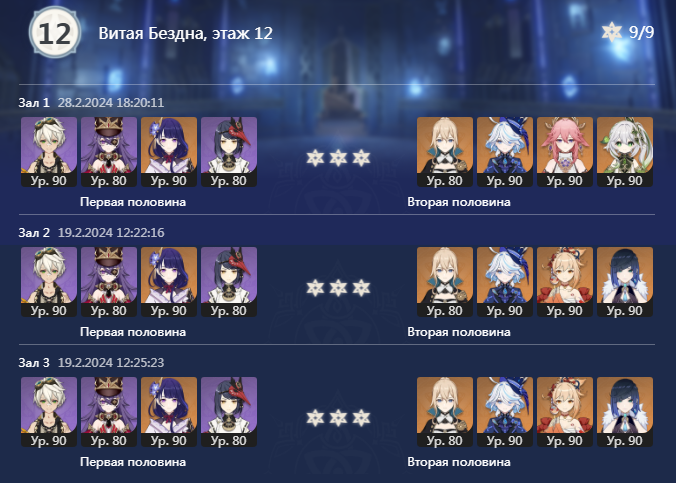Click Jean portrait in Chamber 2 second half

point(445,282)
